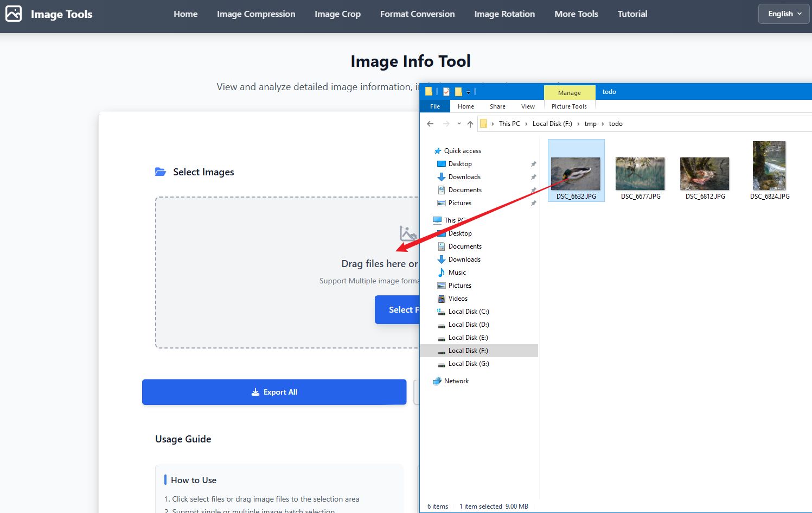812x513 pixels.
Task: Click the "1 item selected 9.00 MB" status text
Action: click(494, 506)
